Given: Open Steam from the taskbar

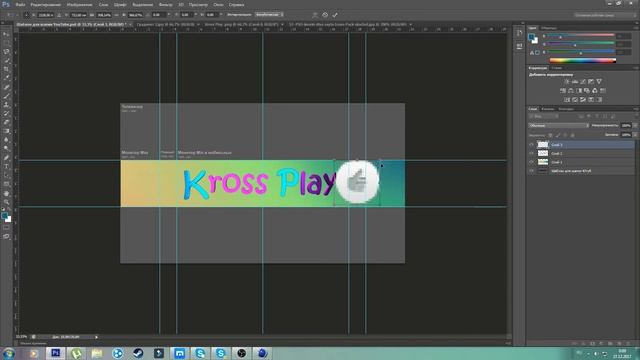Looking at the screenshot, I should pyautogui.click(x=138, y=353).
